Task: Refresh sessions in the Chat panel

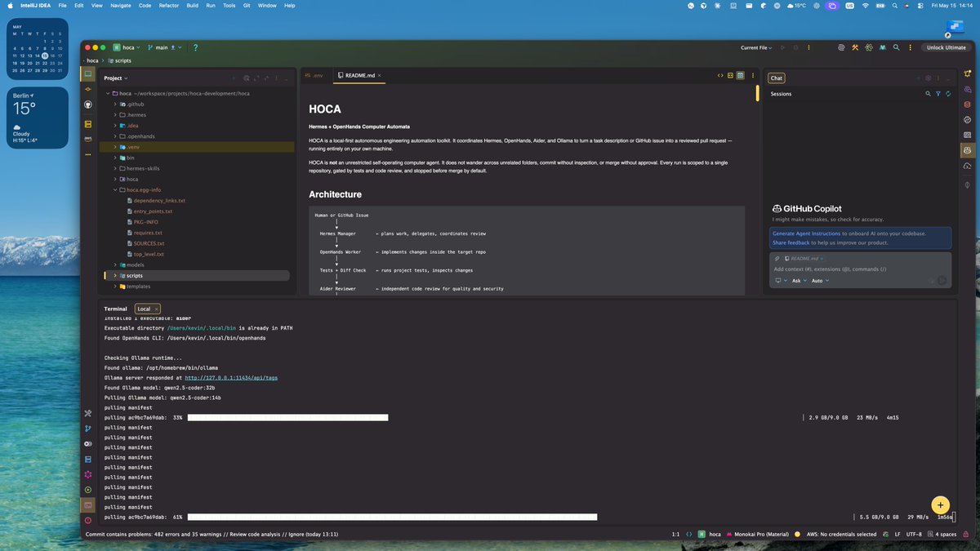Action: point(947,94)
